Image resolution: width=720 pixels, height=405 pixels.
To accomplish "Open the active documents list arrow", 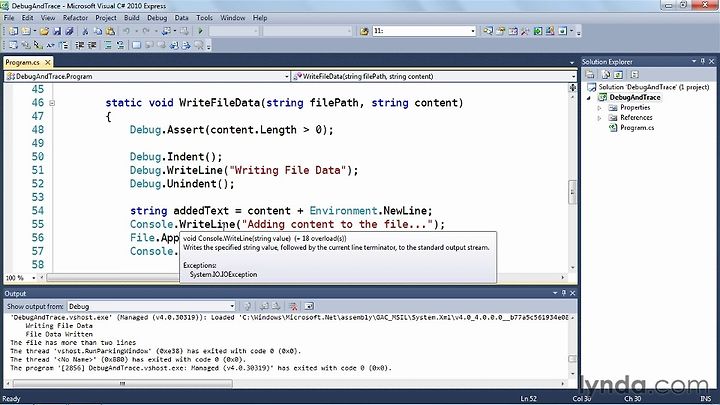I will tap(572, 62).
